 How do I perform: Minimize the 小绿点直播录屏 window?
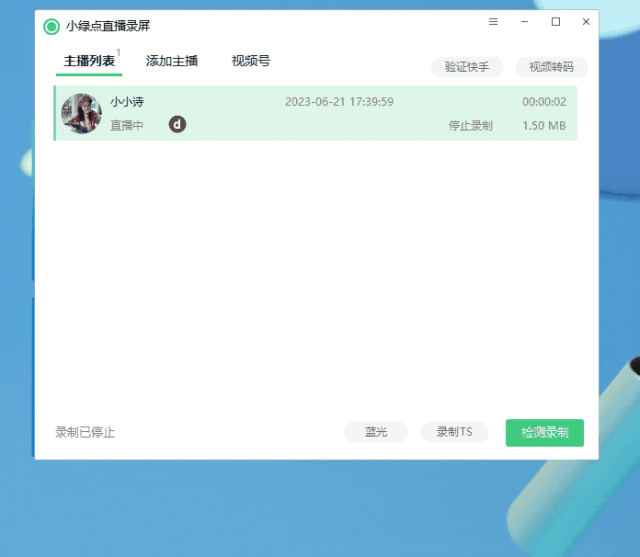(524, 22)
